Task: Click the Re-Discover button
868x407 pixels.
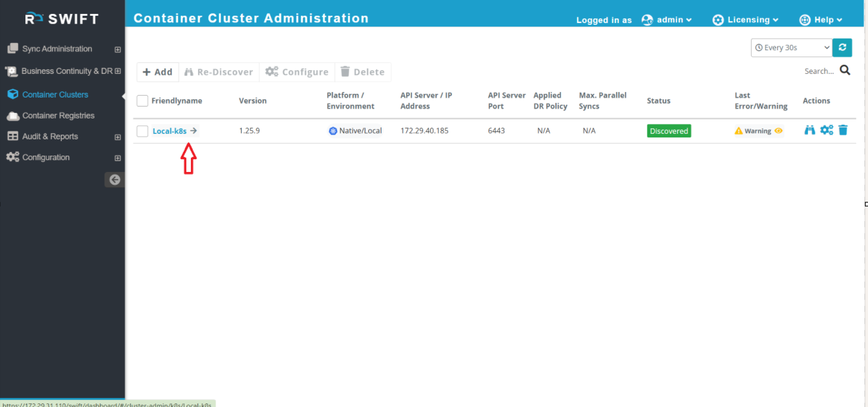Action: [219, 71]
